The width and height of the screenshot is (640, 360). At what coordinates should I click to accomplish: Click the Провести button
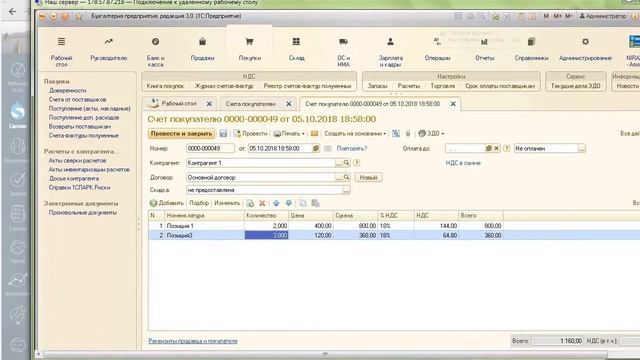(250, 133)
